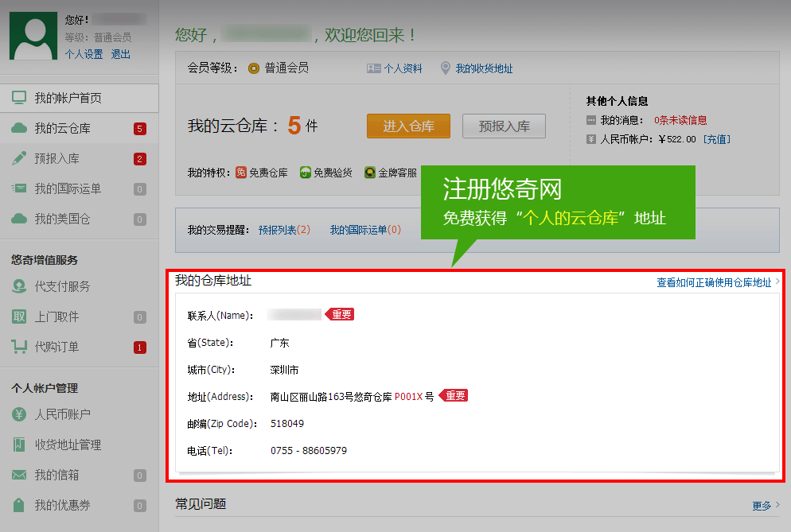Click cloud icon beside 我的美国仓
The height and width of the screenshot is (532, 791).
(19, 219)
